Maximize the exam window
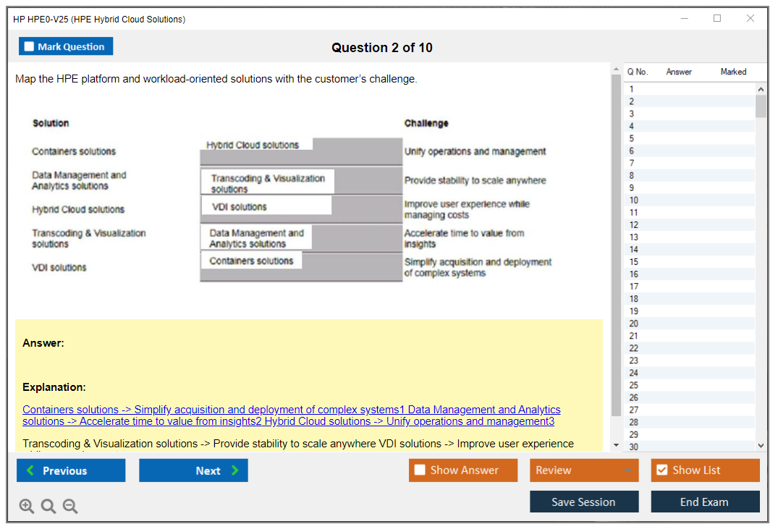The height and width of the screenshot is (532, 778). [717, 19]
